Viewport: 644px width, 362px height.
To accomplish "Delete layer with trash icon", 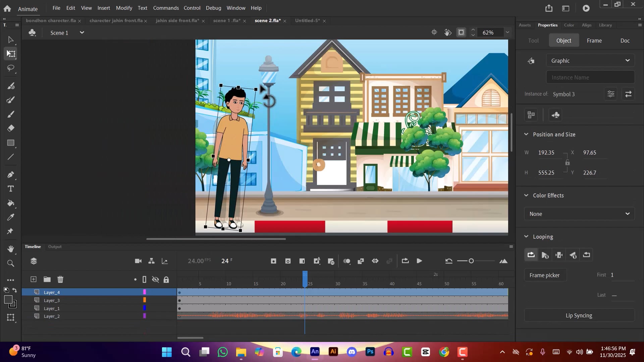I will [x=60, y=279].
